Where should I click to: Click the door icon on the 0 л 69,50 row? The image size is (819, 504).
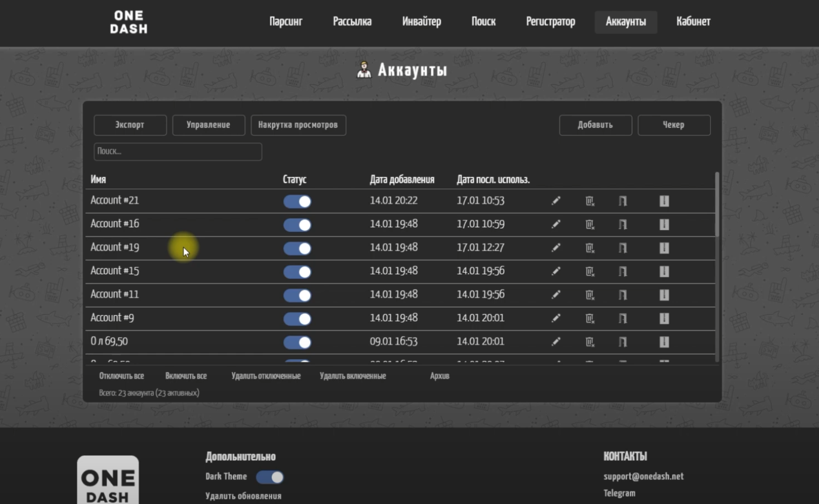[x=622, y=342]
